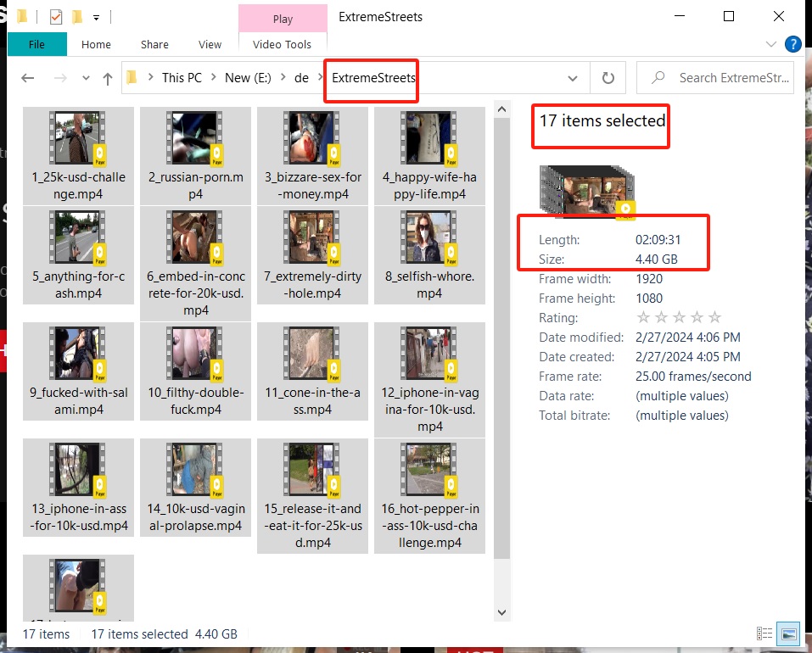The width and height of the screenshot is (812, 653).
Task: Open the Home ribbon tab
Action: [x=96, y=44]
